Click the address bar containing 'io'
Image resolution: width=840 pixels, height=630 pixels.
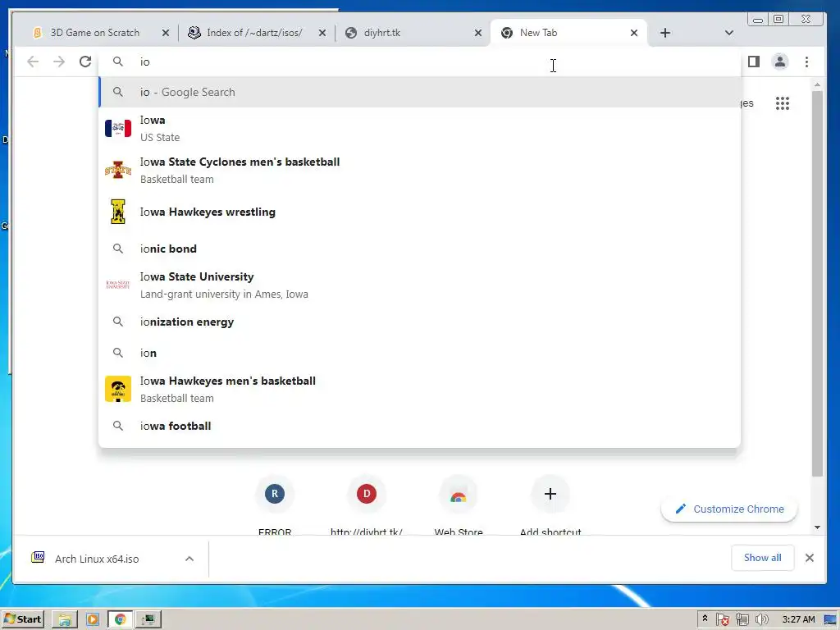419,62
